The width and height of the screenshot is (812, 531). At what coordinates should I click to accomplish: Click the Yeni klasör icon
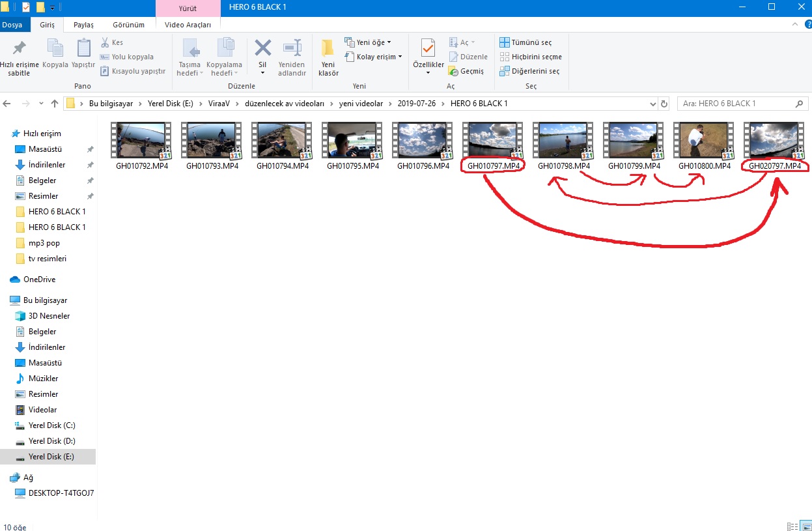point(328,48)
